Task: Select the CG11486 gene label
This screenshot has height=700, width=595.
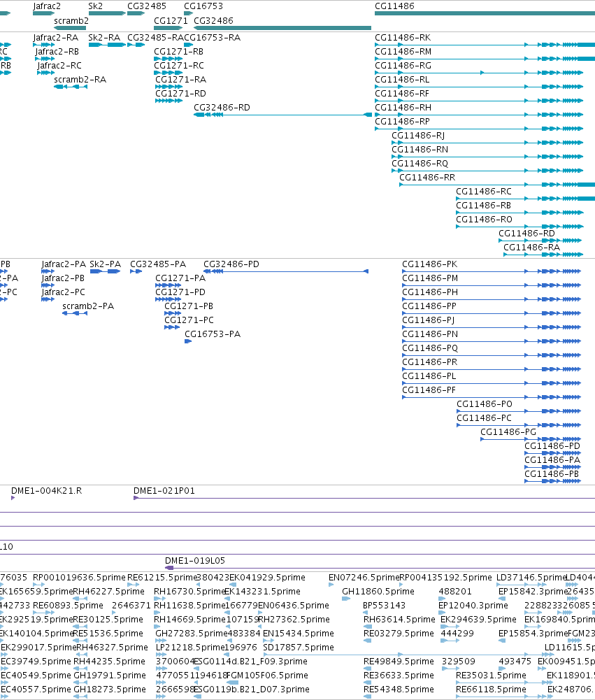Action: 394,6
